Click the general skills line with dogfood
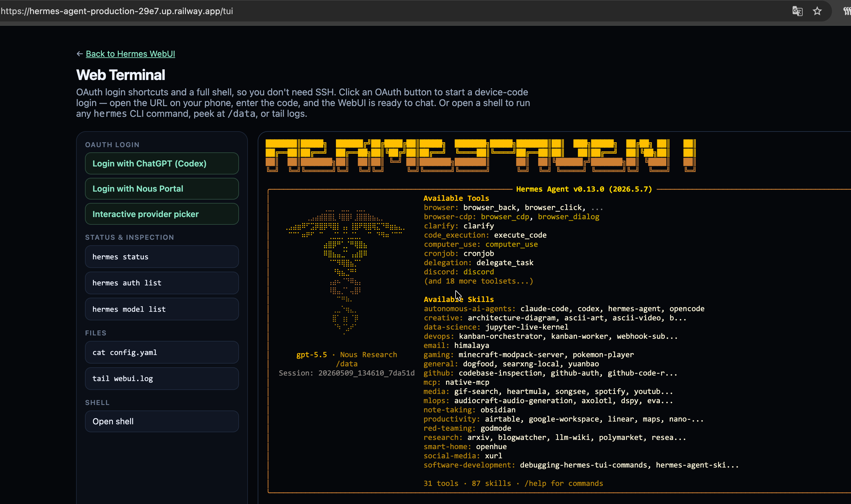The width and height of the screenshot is (851, 504). (x=511, y=364)
